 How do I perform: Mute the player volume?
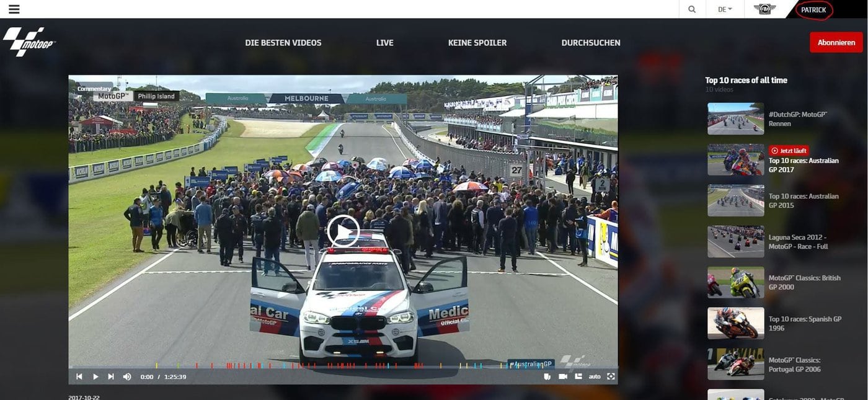point(127,376)
